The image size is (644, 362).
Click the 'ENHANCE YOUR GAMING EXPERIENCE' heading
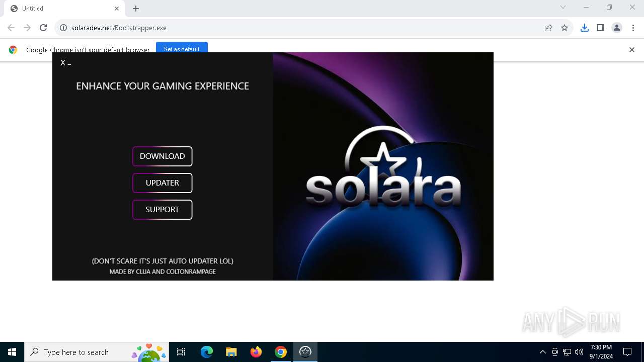tap(163, 86)
